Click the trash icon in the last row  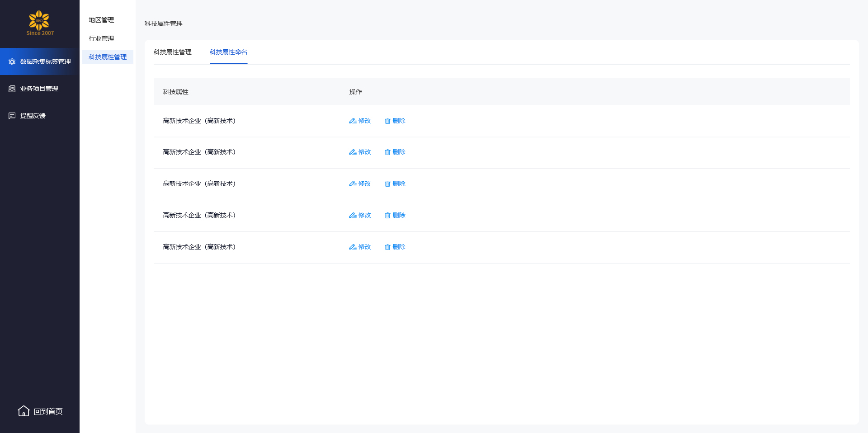tap(387, 247)
